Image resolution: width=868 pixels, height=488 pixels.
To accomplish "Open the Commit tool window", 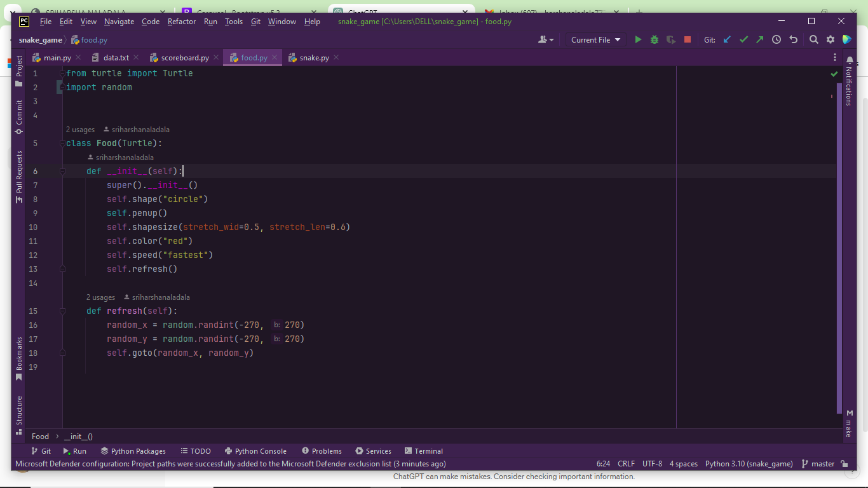I will [19, 117].
